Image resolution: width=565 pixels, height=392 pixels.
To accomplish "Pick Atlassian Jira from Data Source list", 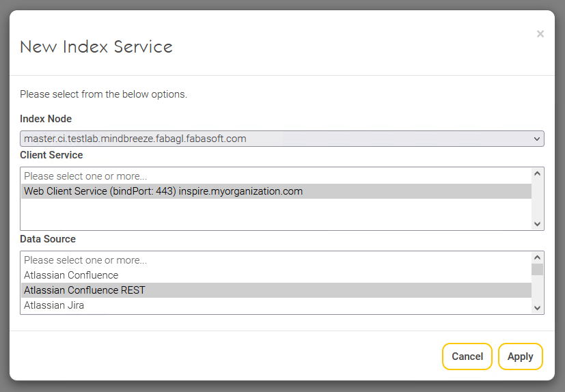I will click(54, 305).
